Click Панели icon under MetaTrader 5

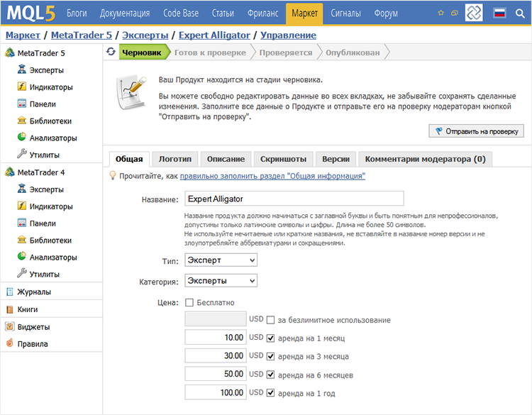pos(22,103)
